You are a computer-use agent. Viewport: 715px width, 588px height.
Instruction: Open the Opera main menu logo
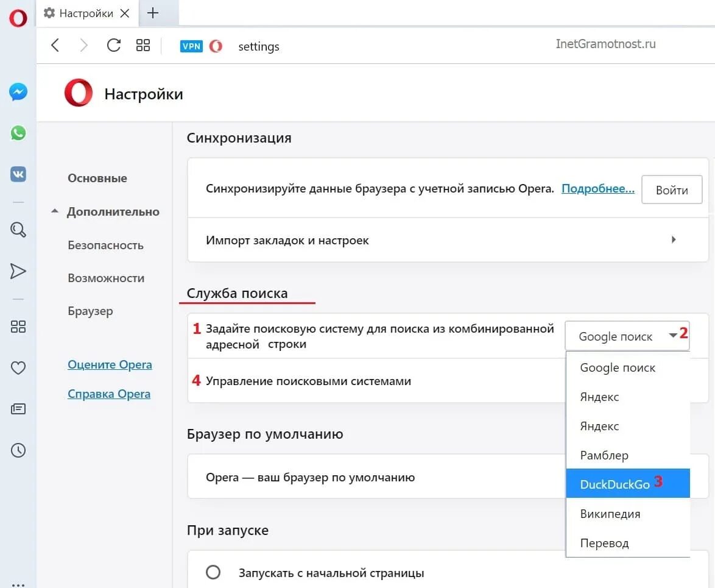[18, 18]
